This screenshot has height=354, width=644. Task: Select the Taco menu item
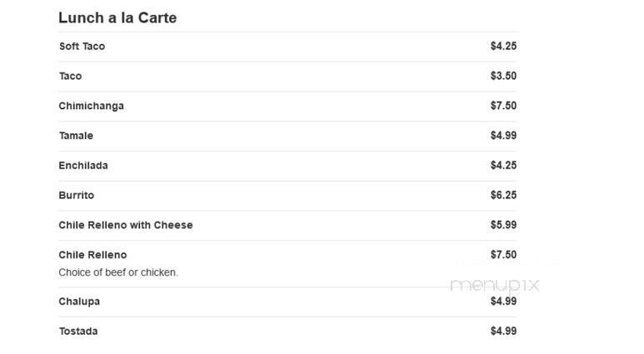click(70, 76)
